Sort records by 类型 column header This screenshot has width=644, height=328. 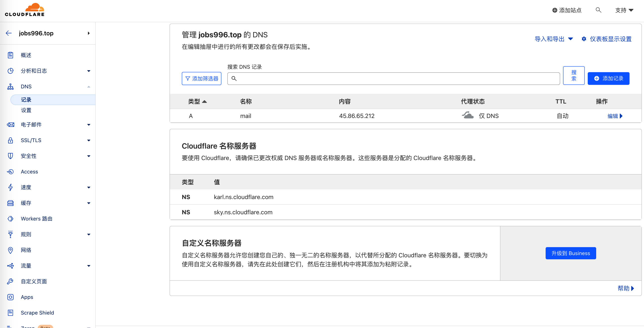pos(197,102)
